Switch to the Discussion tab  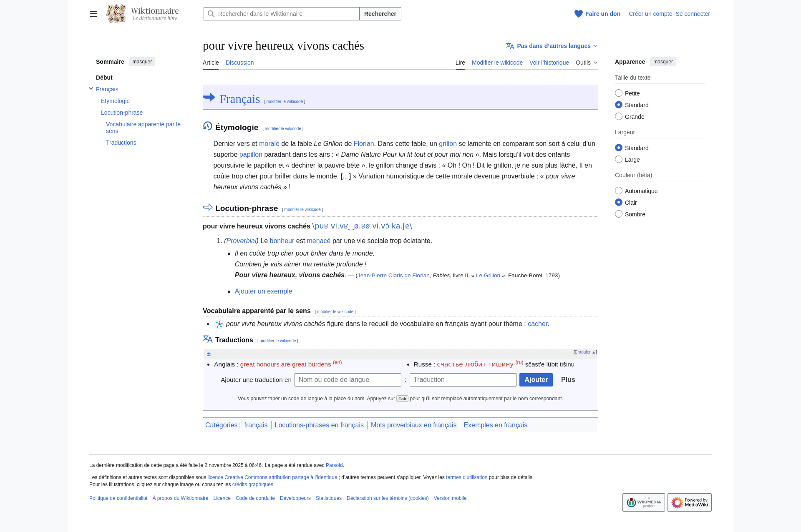pos(239,63)
